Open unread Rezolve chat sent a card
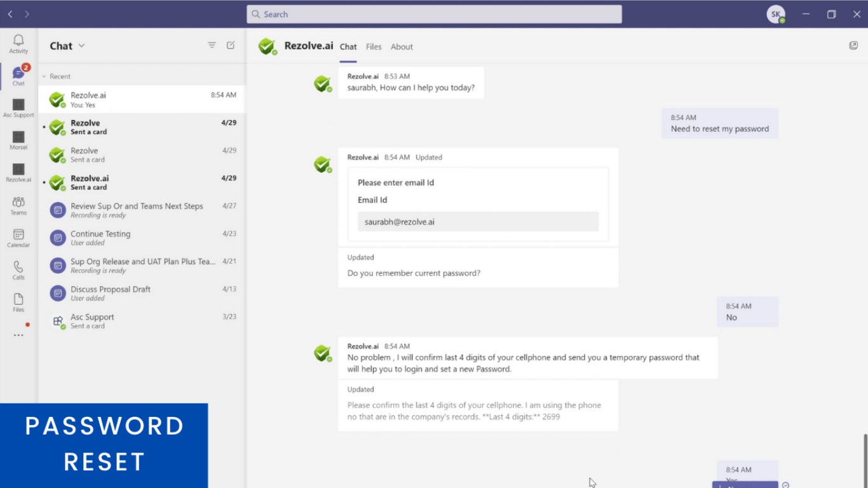The height and width of the screenshot is (488, 868). pos(142,127)
